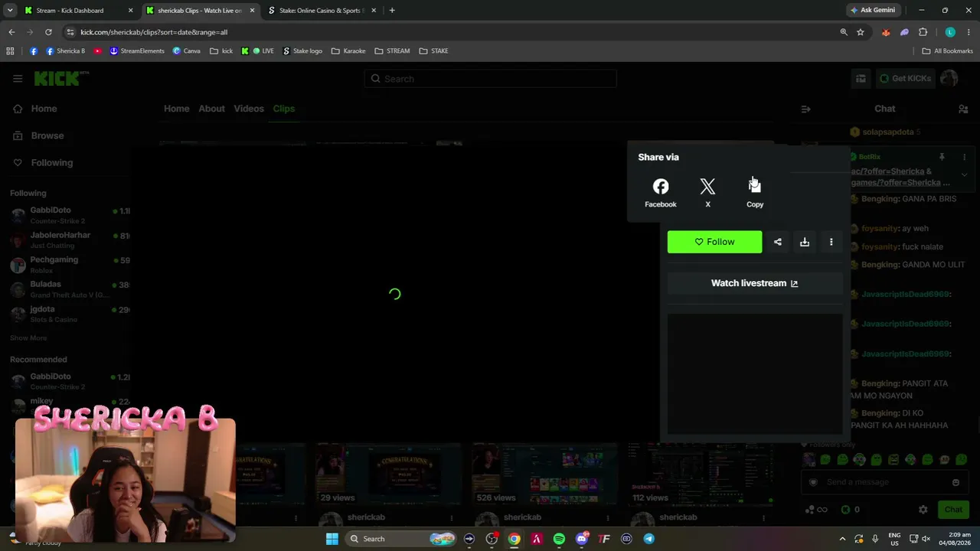980x551 pixels.
Task: Click the Kick search box
Action: (490, 79)
